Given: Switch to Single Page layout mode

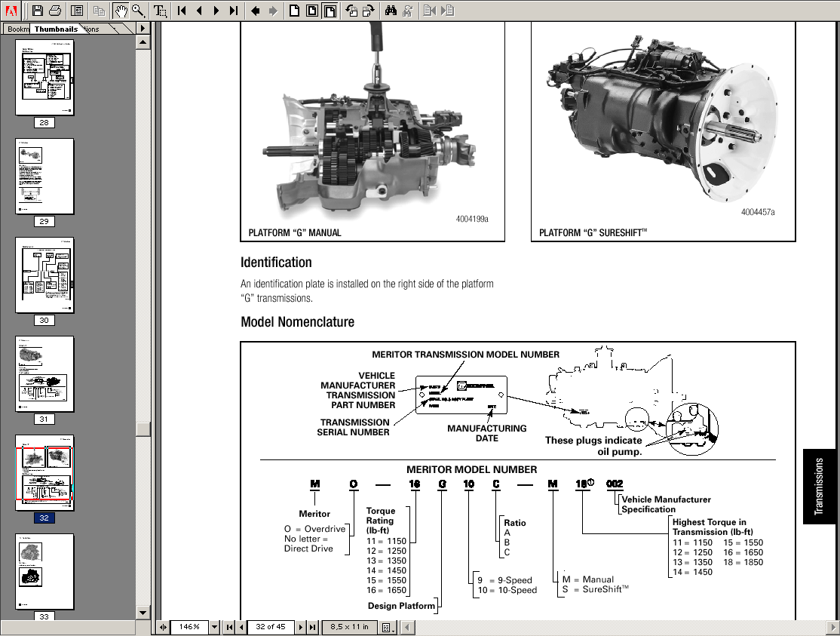Looking at the screenshot, I should 293,11.
